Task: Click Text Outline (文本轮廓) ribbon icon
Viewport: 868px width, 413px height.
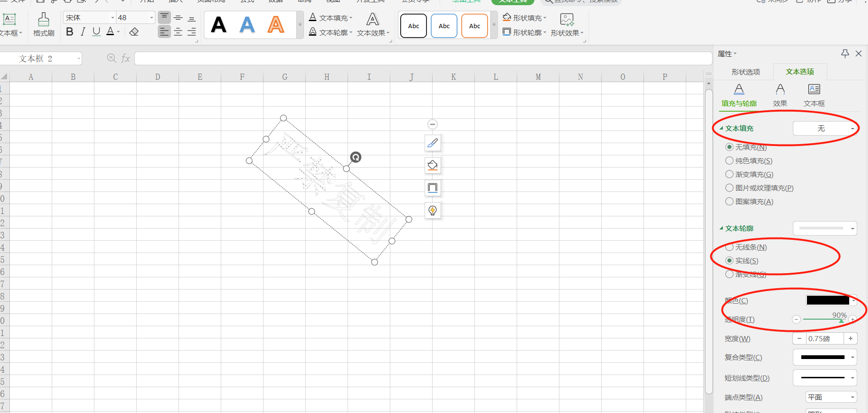Action: [313, 32]
